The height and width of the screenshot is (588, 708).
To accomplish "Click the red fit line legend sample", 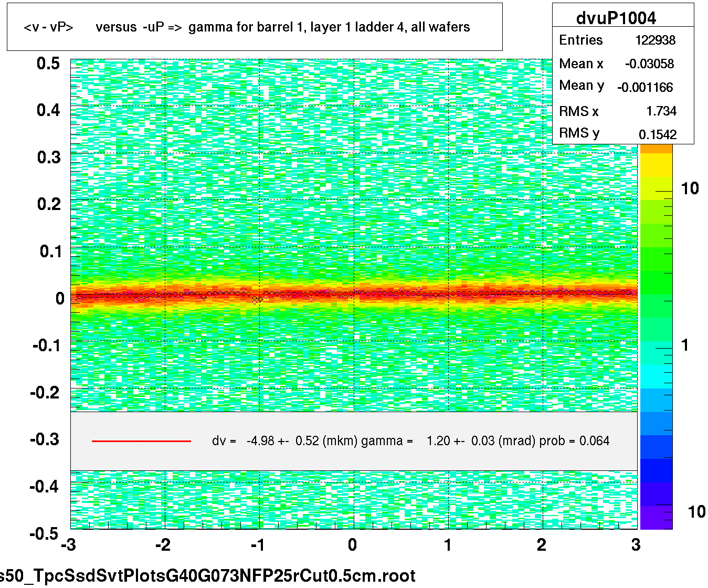I will [x=141, y=441].
